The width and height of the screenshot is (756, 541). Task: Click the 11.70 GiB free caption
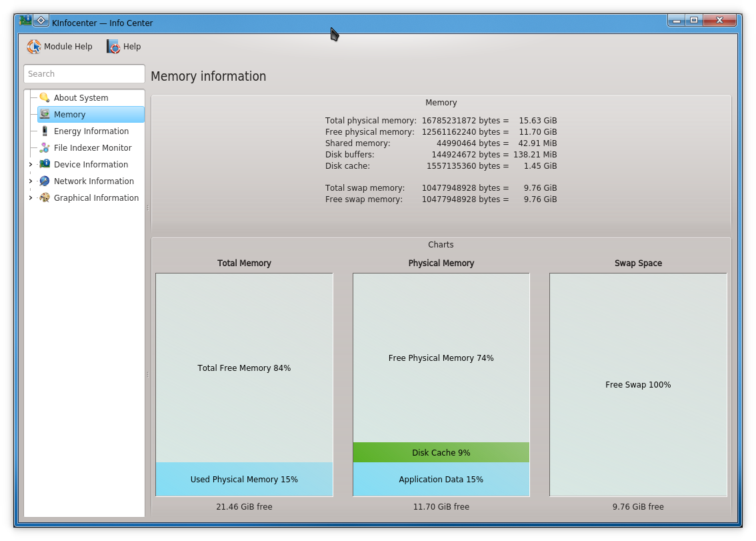(441, 507)
